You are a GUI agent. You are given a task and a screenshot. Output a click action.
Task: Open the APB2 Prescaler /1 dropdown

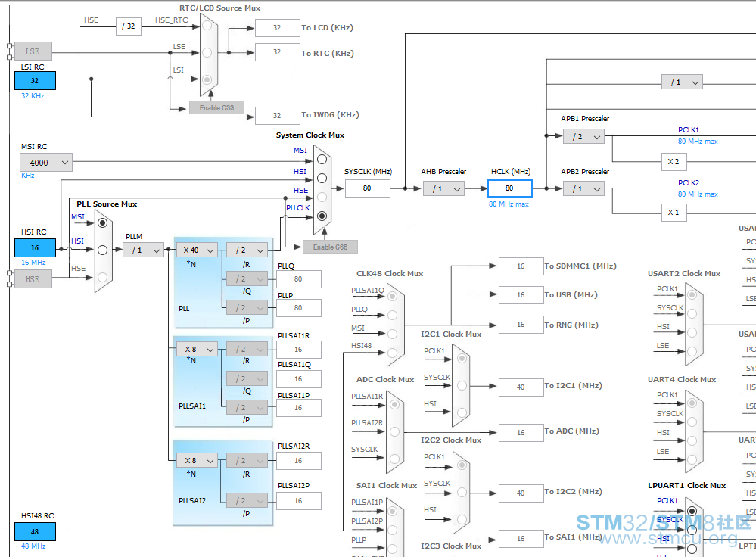click(x=583, y=189)
